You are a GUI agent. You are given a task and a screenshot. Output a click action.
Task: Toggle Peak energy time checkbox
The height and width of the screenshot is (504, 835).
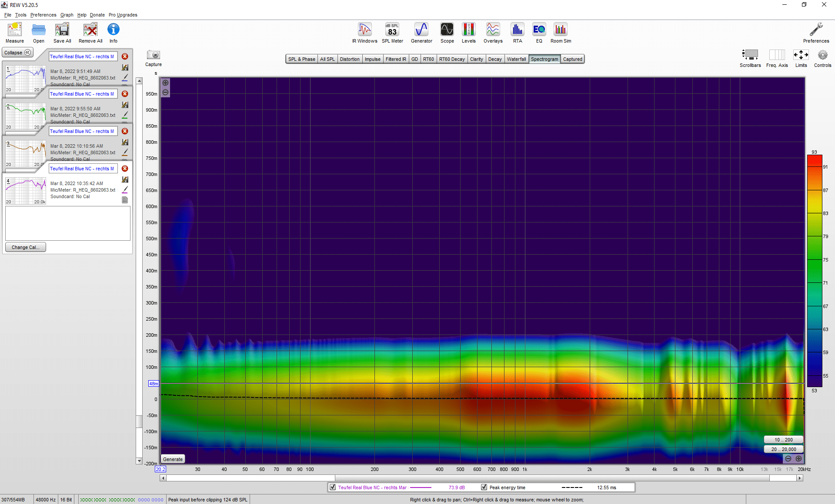tap(484, 487)
